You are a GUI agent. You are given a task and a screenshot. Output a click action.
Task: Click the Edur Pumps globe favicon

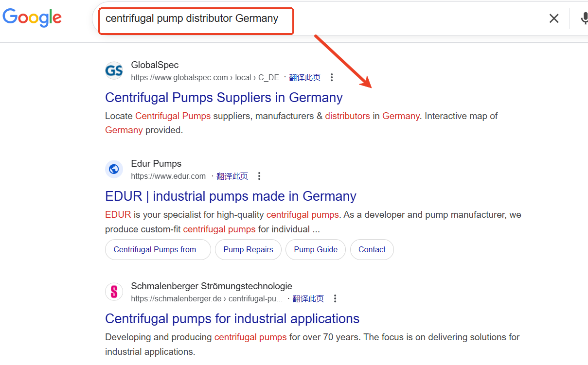114,169
